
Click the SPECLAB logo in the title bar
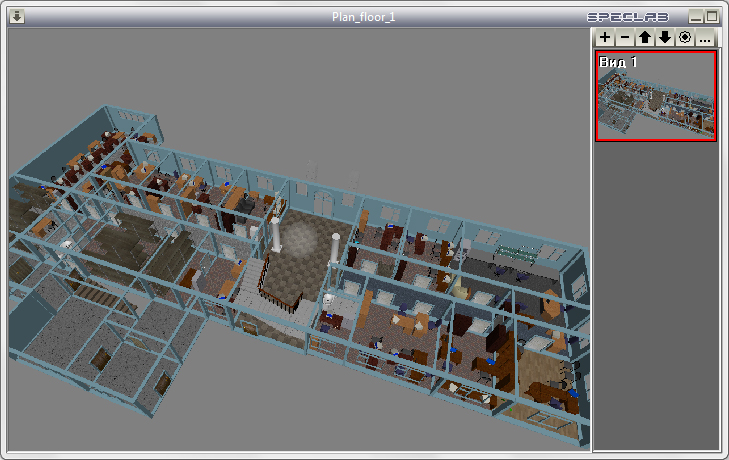628,17
